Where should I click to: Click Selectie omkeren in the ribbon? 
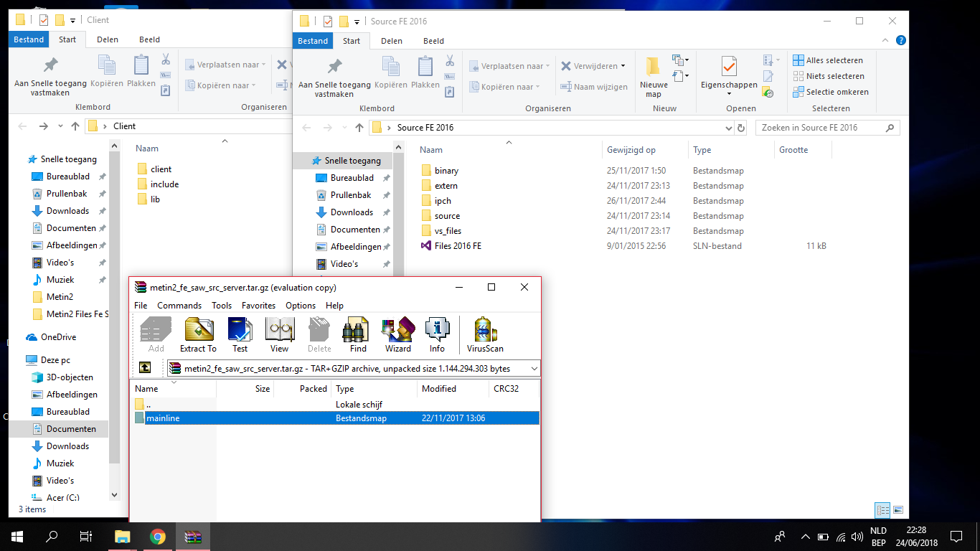[x=831, y=92]
